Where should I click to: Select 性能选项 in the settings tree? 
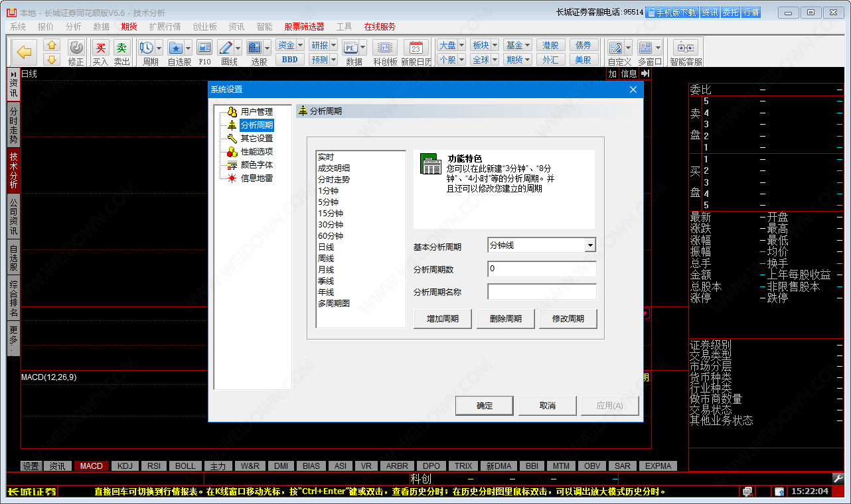click(256, 152)
